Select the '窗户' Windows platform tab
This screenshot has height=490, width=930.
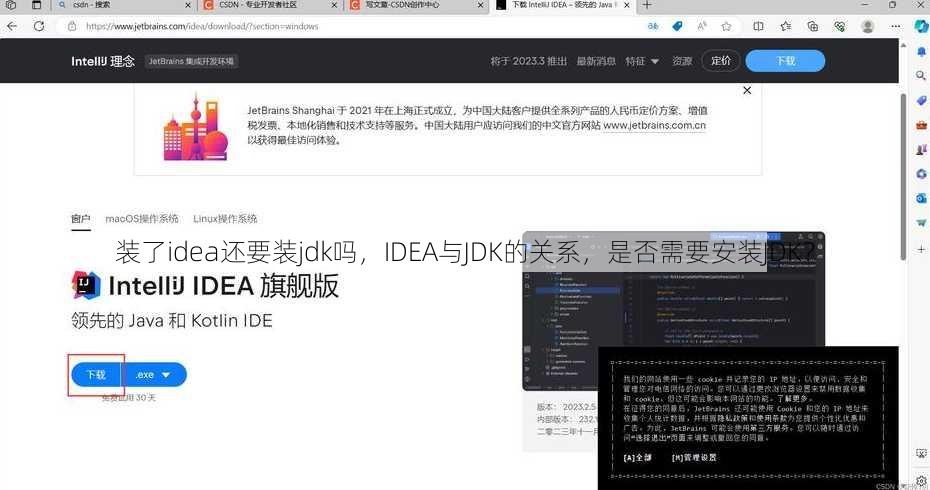pos(81,219)
